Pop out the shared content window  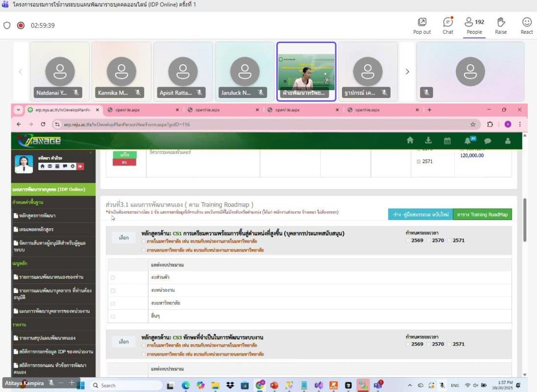click(x=422, y=25)
